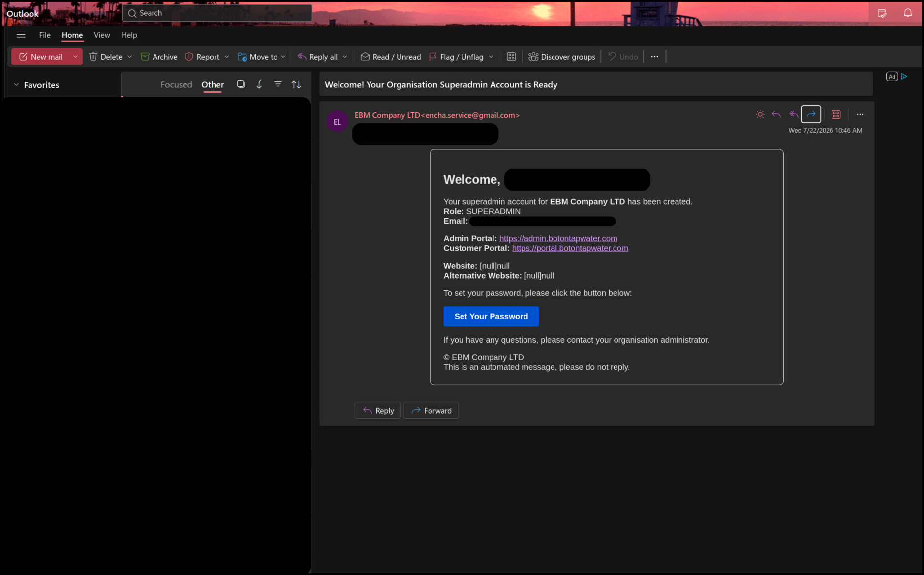Image resolution: width=924 pixels, height=575 pixels.
Task: Click in the Search box
Action: click(x=217, y=13)
